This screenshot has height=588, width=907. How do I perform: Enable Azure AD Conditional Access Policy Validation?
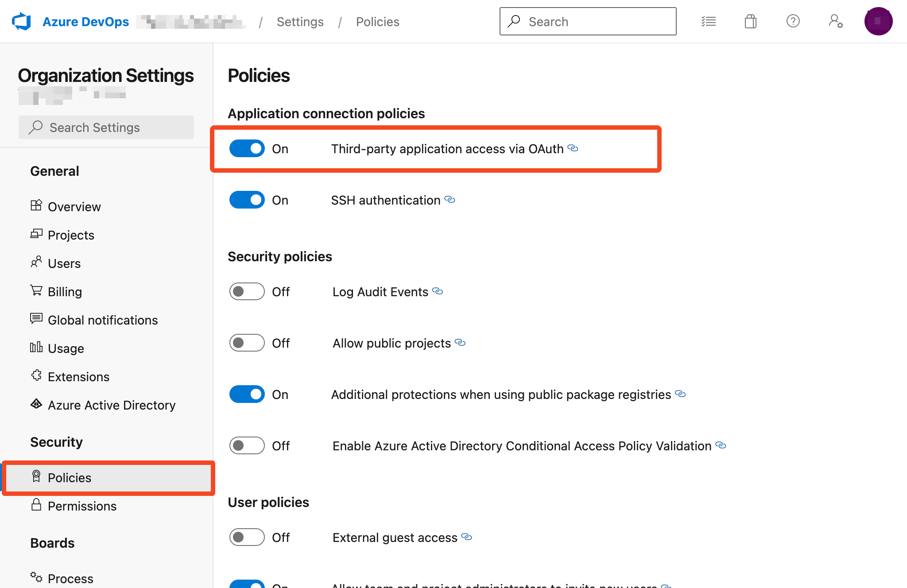[x=247, y=445]
